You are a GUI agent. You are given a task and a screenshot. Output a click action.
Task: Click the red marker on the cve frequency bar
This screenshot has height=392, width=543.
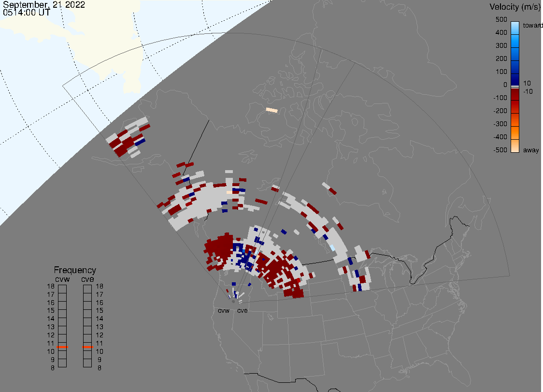coord(87,347)
